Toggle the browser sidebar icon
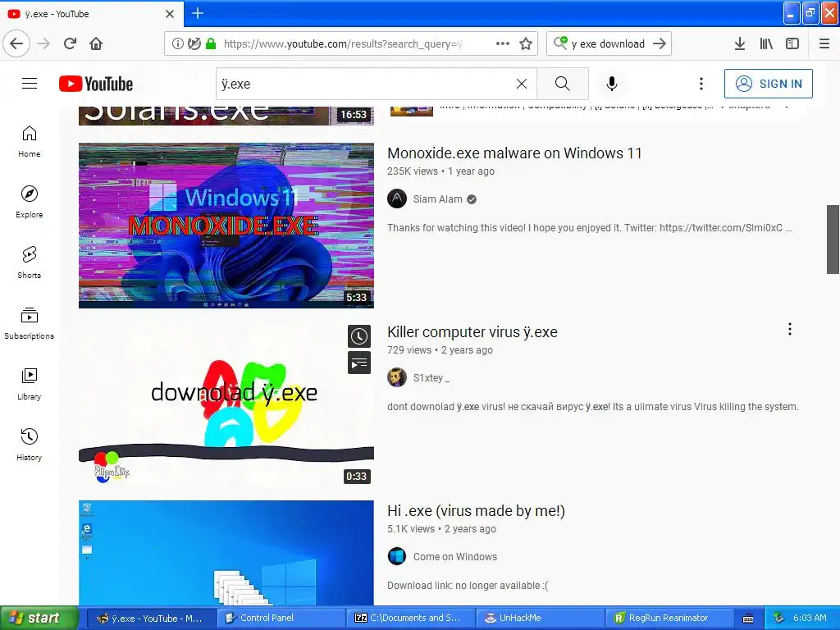 click(792, 43)
